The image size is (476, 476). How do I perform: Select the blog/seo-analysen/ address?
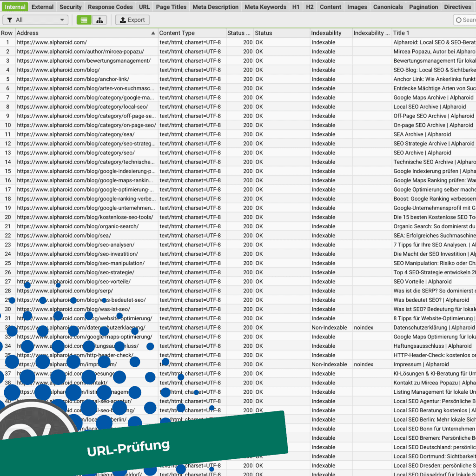[76, 245]
